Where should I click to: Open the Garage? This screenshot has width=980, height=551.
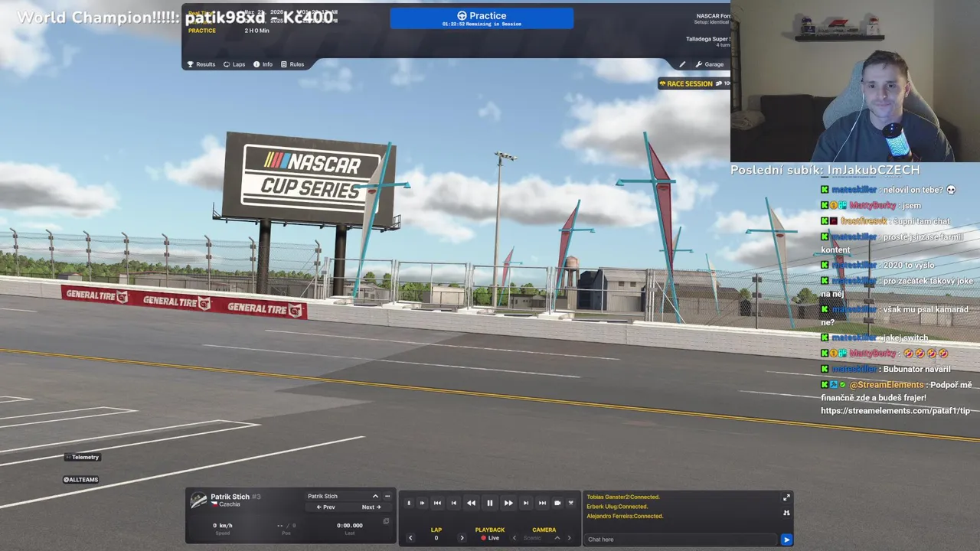point(710,64)
